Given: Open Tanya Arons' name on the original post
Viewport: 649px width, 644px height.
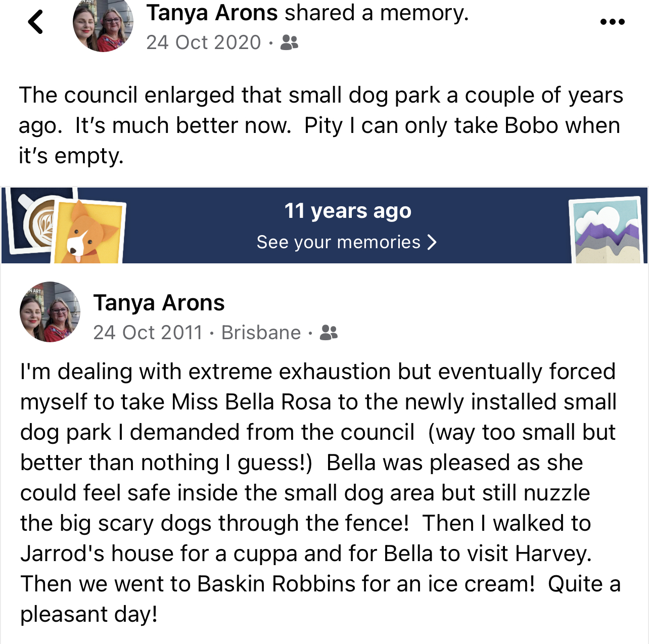Looking at the screenshot, I should (159, 303).
